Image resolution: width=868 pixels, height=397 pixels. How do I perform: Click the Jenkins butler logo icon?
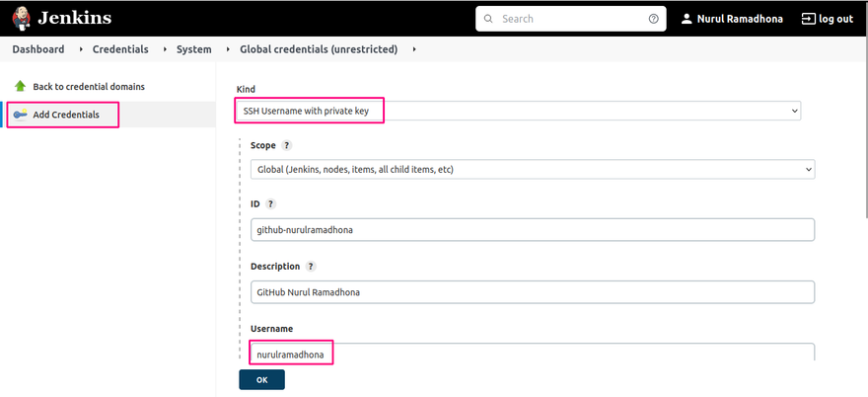[22, 19]
